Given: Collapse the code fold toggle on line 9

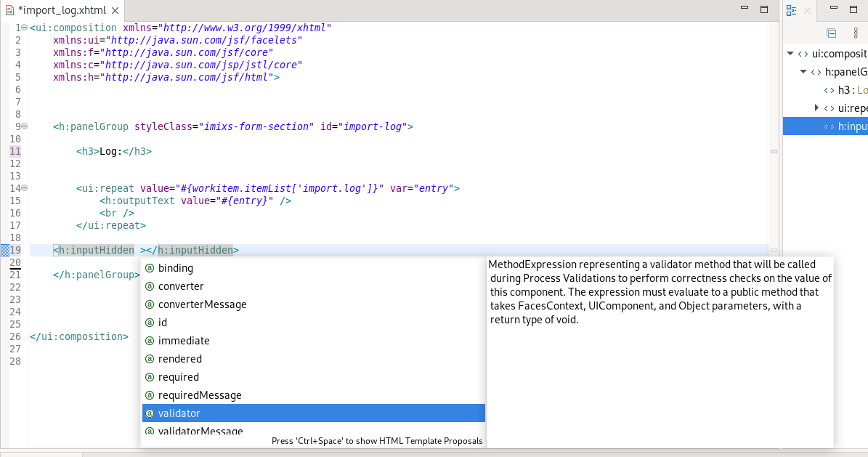Looking at the screenshot, I should pyautogui.click(x=23, y=126).
